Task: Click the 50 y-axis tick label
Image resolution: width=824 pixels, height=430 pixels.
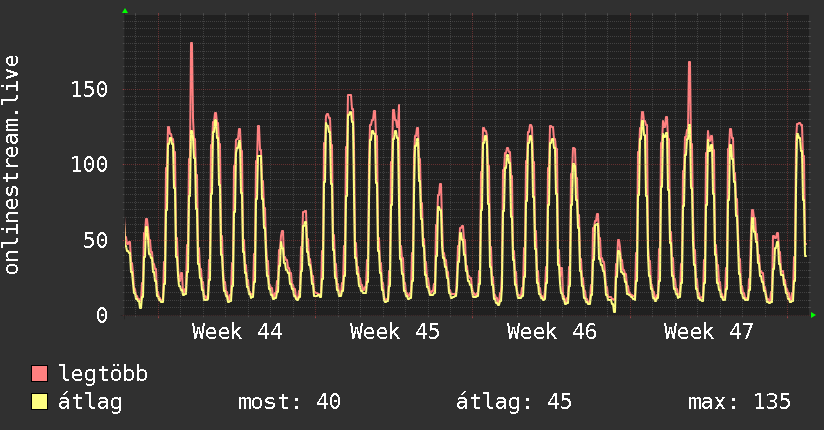Action: click(x=96, y=240)
